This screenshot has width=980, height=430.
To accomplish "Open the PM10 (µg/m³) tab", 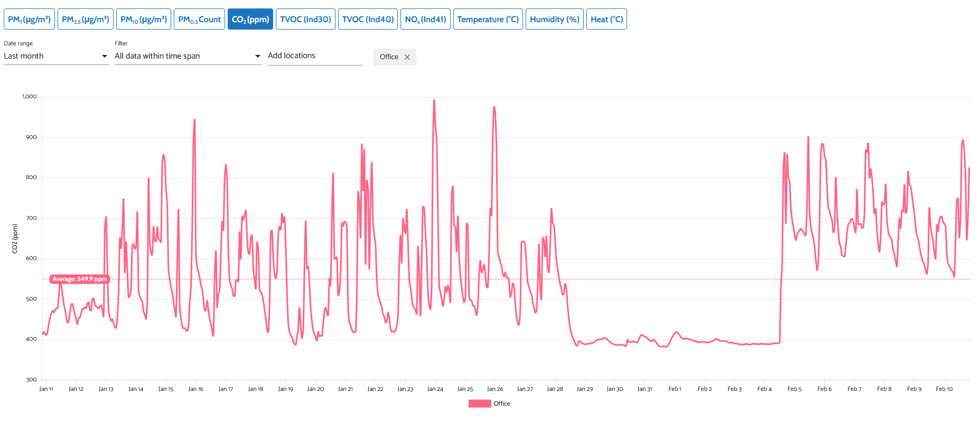I will coord(144,20).
